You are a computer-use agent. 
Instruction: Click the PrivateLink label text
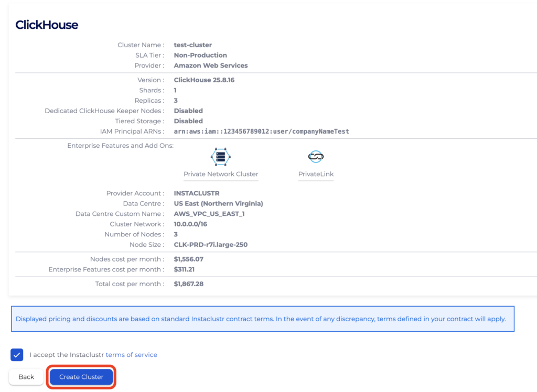(316, 174)
